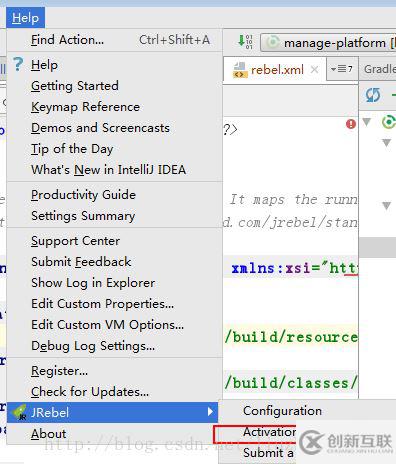Click the Gradle refresh icon
Viewport: 396px width, 464px height.
372,95
